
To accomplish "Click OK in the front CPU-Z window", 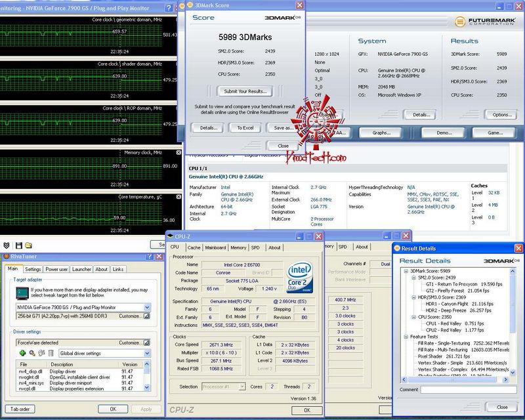I will 306,410.
